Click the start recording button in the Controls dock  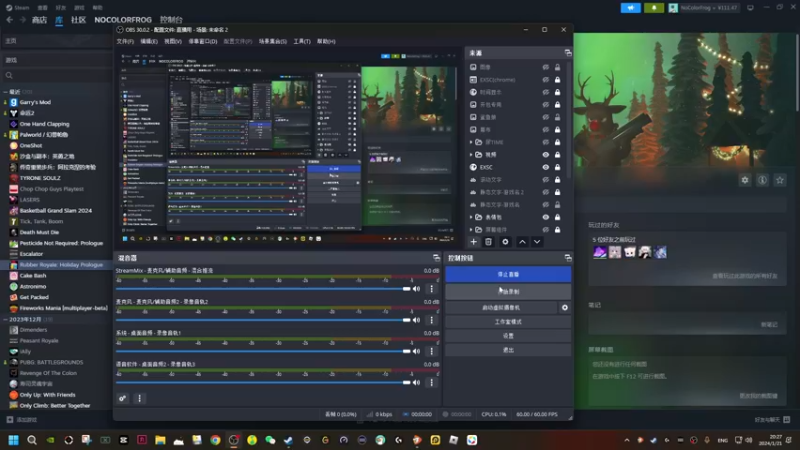pyautogui.click(x=508, y=292)
